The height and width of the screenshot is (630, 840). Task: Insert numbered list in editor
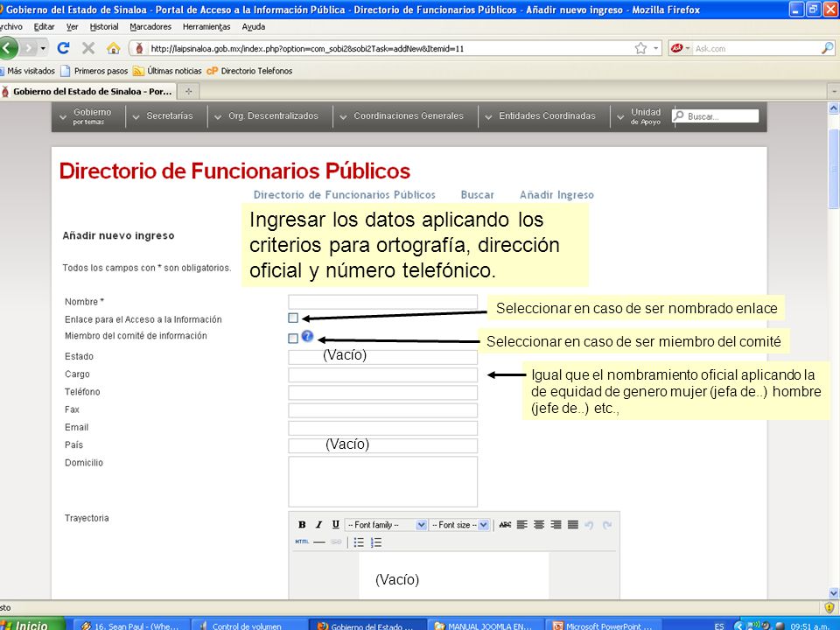pyautogui.click(x=376, y=542)
